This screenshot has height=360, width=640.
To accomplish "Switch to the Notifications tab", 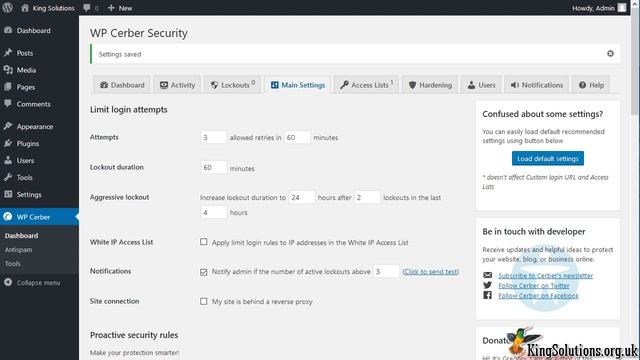I will click(x=536, y=85).
